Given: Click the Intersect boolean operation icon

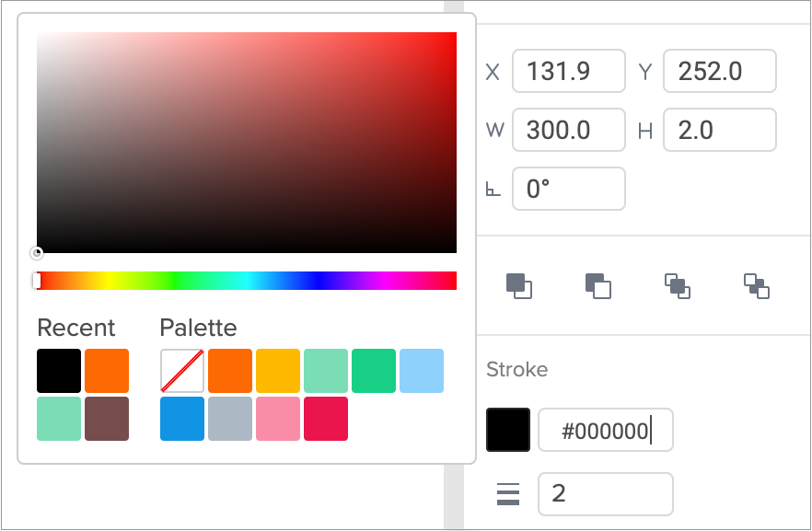Looking at the screenshot, I should tap(678, 286).
